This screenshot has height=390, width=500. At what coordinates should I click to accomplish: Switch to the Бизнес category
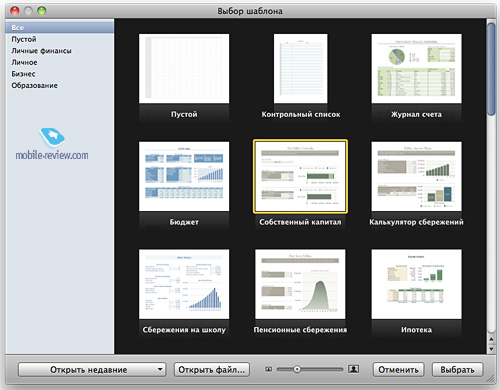click(23, 74)
